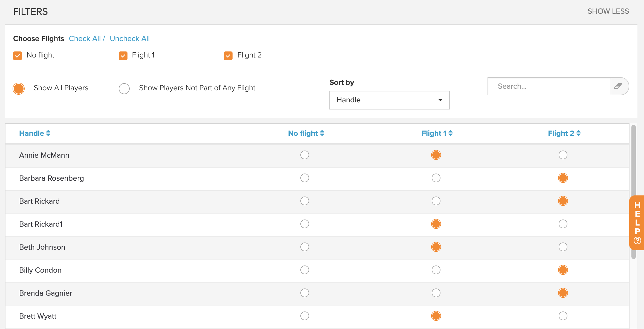The image size is (644, 329).
Task: Click the Help question mark icon
Action: click(x=637, y=241)
